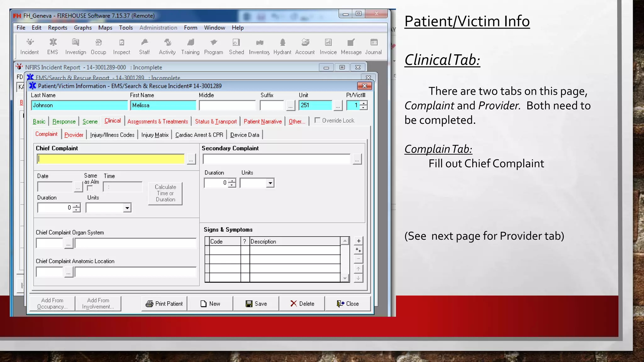Click the Middle name input field

227,105
